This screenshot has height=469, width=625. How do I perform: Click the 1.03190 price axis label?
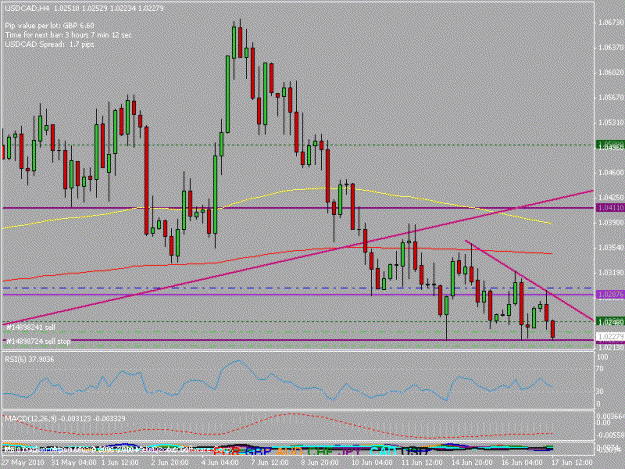pos(611,273)
